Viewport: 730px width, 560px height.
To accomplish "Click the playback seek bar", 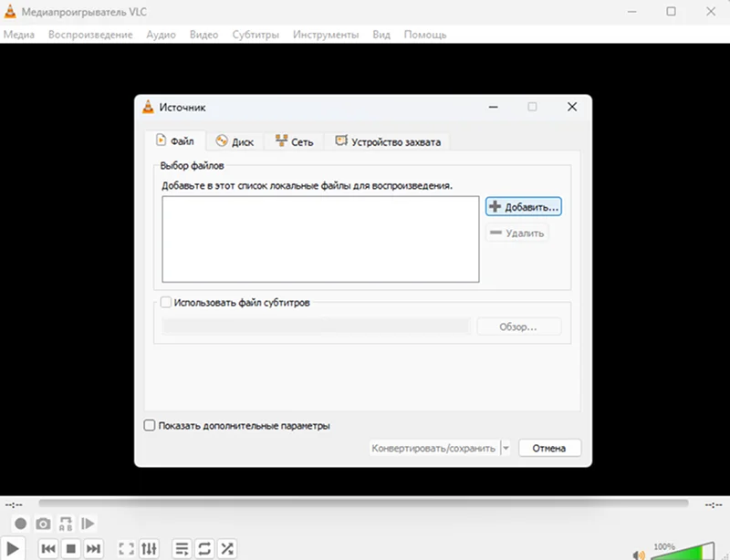I will pos(363,503).
